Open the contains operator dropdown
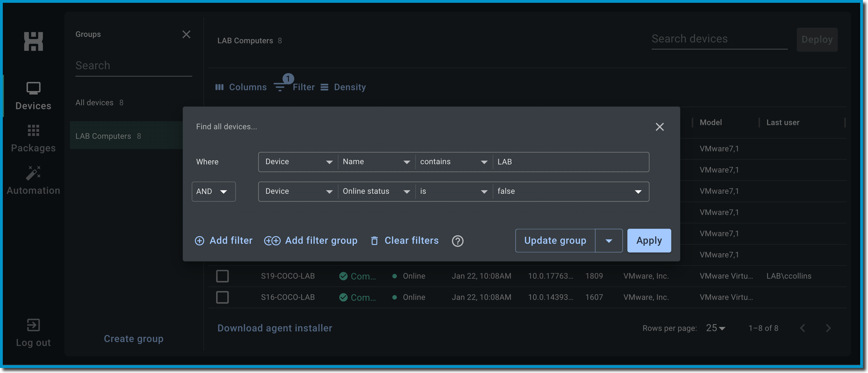 pyautogui.click(x=454, y=162)
